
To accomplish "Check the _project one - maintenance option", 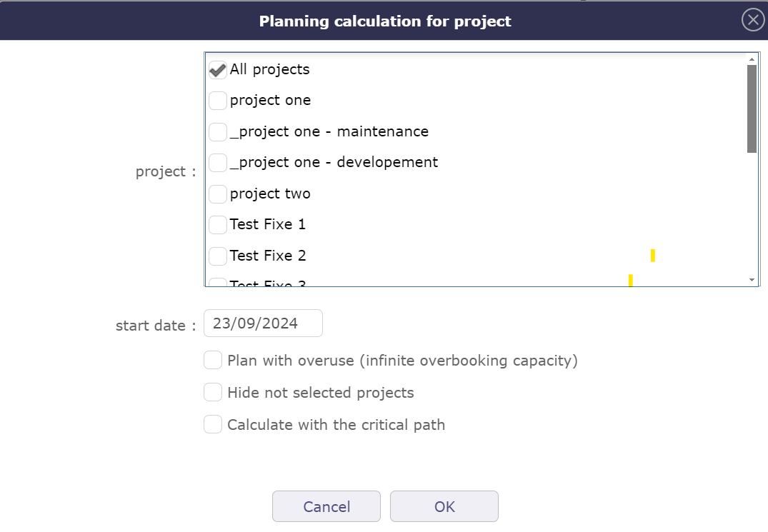I will [217, 131].
